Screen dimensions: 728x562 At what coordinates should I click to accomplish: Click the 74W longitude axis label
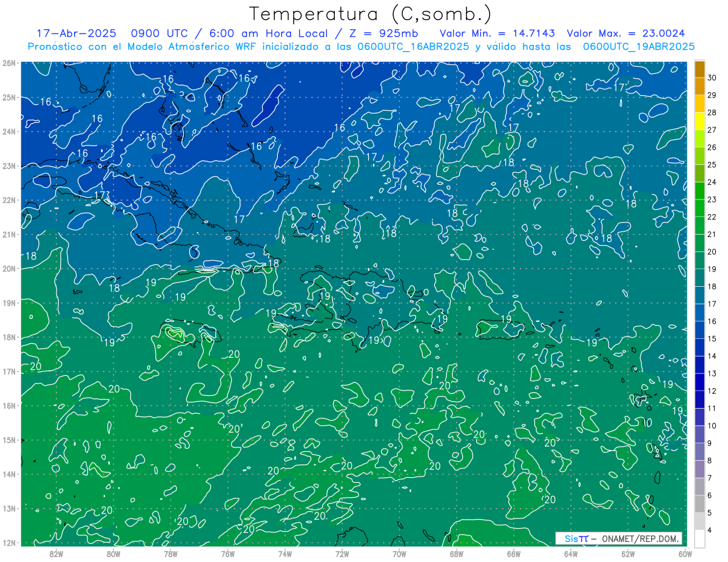click(x=285, y=554)
